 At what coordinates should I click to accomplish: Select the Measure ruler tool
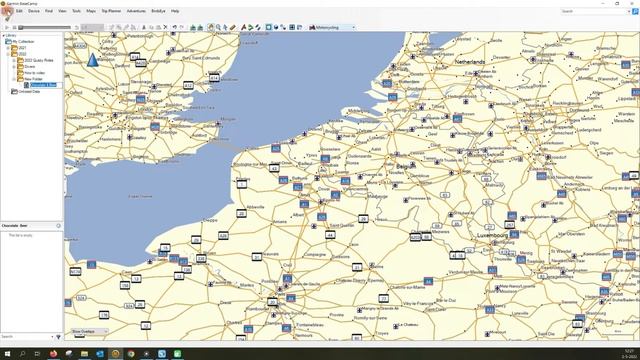coord(233,27)
